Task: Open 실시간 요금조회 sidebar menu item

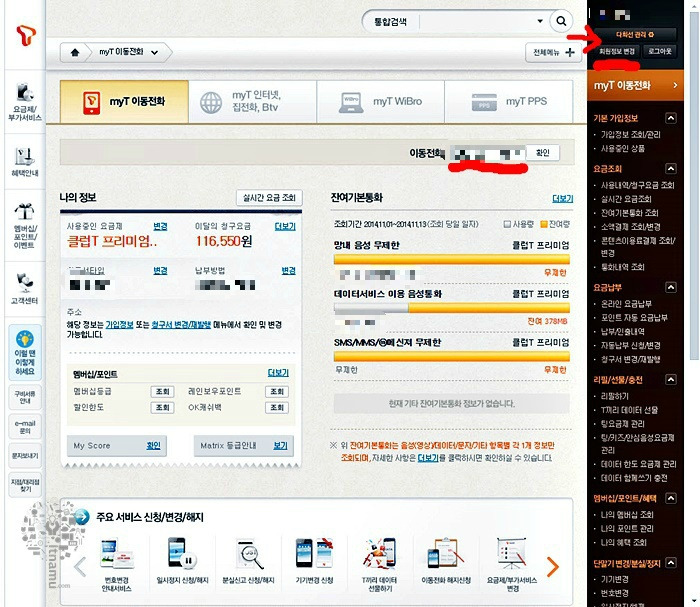Action: point(626,199)
